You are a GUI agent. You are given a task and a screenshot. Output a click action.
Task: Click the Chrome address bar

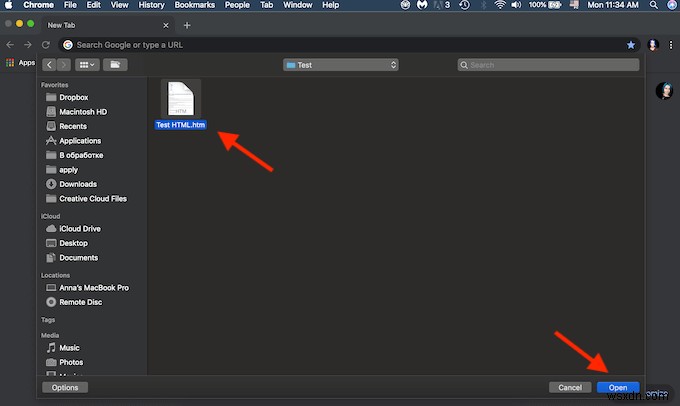click(x=349, y=45)
